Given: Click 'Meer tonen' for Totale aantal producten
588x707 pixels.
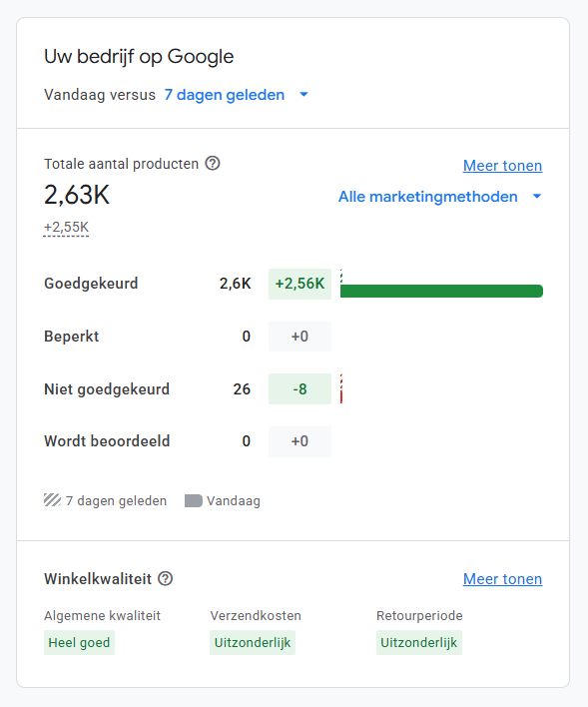Looking at the screenshot, I should tap(503, 166).
